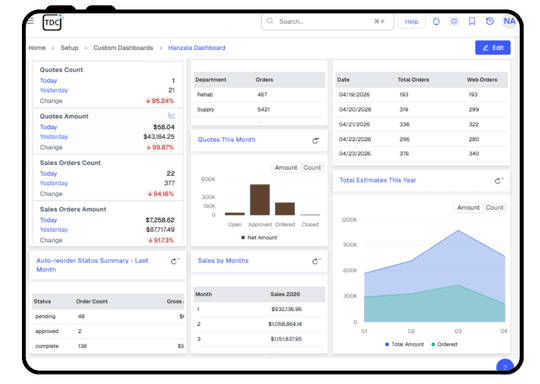Screen dimensions: 540x384
Task: Open Auto-reorder Status Summary title
Action: click(x=92, y=265)
